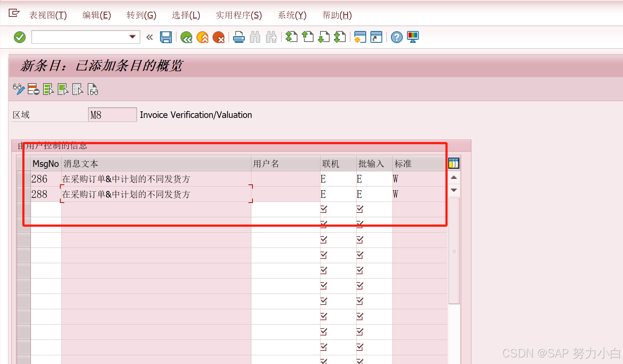Click the Find Next binoculars-plus icon

271,37
